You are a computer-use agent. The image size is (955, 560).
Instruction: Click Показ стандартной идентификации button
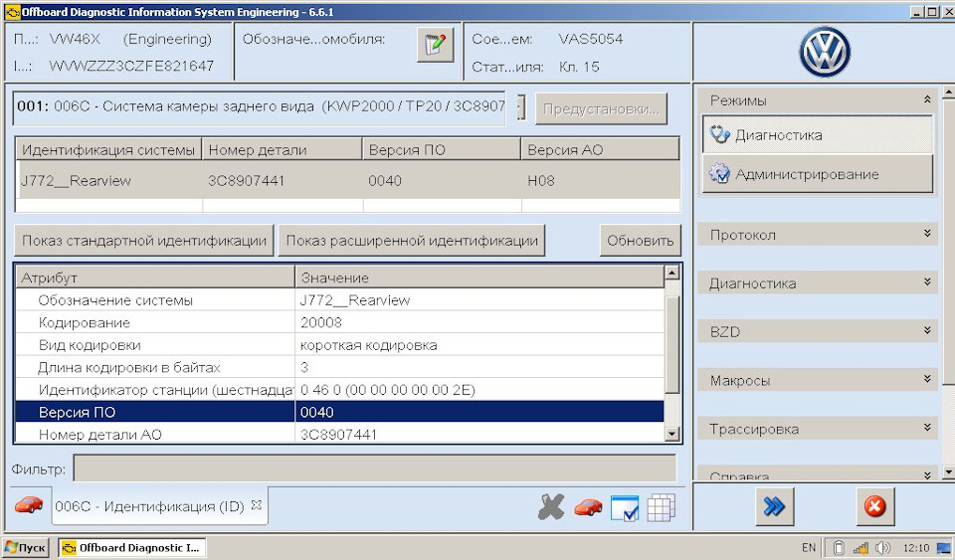(x=144, y=241)
